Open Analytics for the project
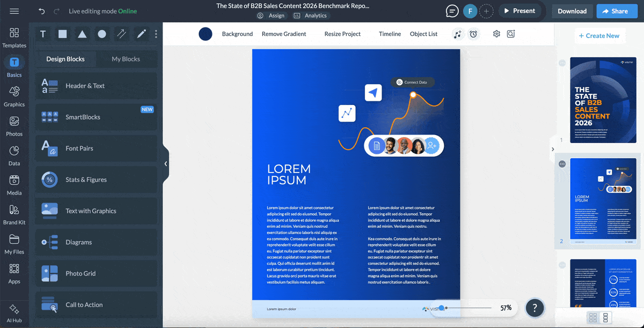644x328 pixels. [310, 16]
